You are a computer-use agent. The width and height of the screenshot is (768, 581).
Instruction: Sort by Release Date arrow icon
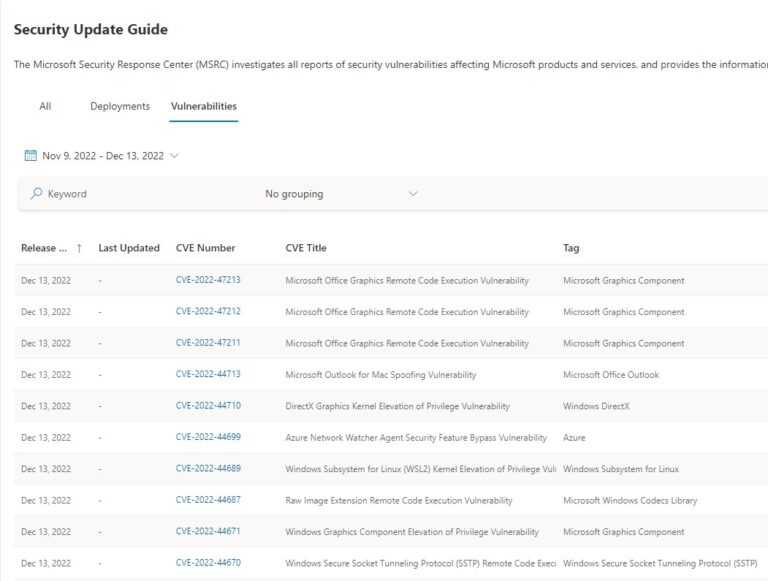[x=79, y=248]
